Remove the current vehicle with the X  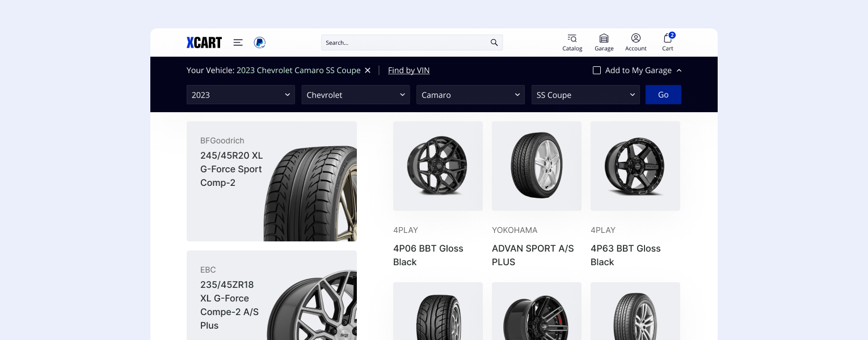367,70
